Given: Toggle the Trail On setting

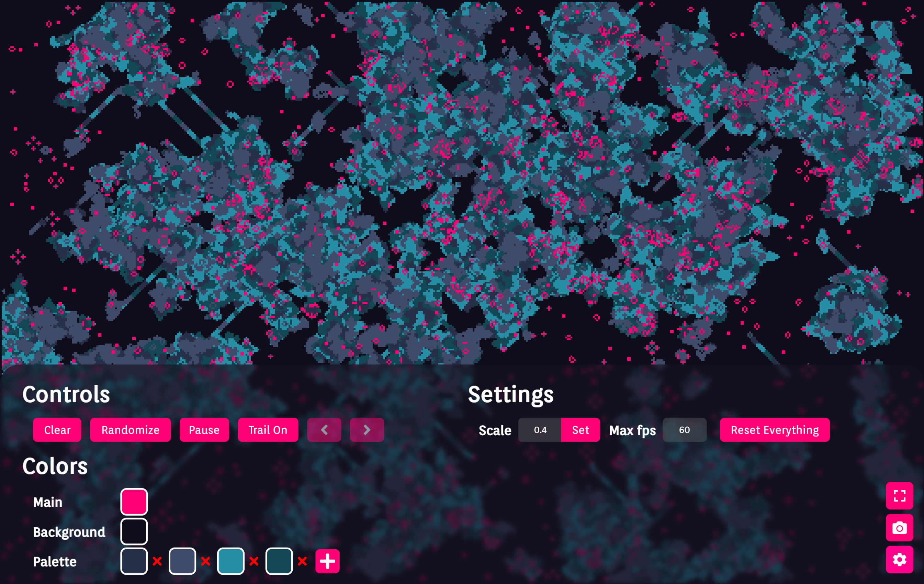Looking at the screenshot, I should pos(268,430).
